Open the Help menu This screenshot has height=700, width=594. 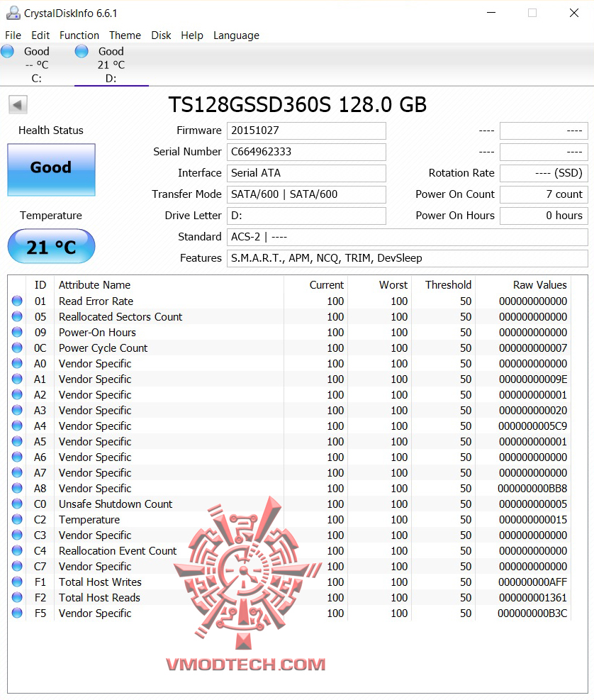pyautogui.click(x=192, y=35)
